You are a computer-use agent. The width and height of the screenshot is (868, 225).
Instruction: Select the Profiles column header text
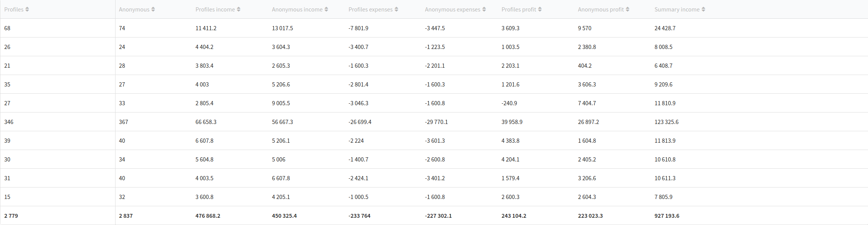[14, 10]
